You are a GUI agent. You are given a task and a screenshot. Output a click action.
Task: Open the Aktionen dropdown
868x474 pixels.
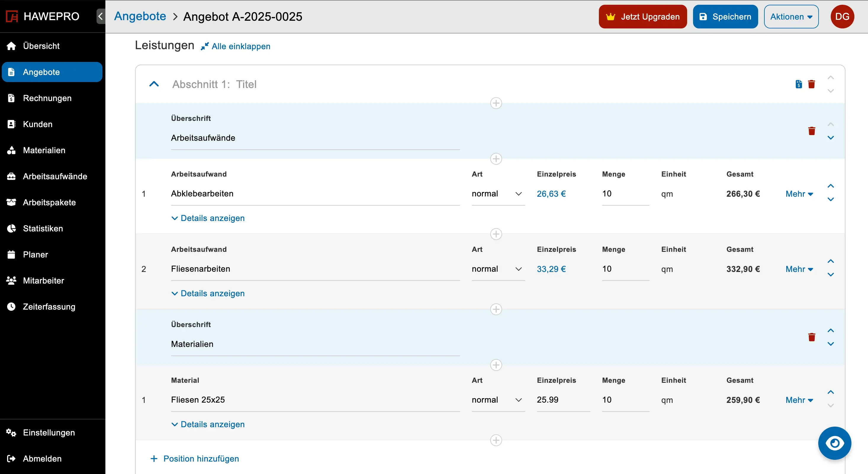click(x=791, y=17)
